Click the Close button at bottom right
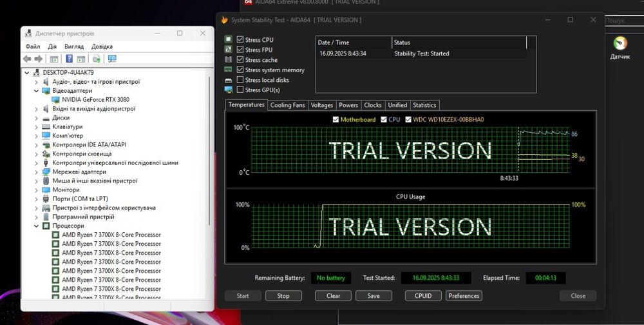 pos(578,296)
